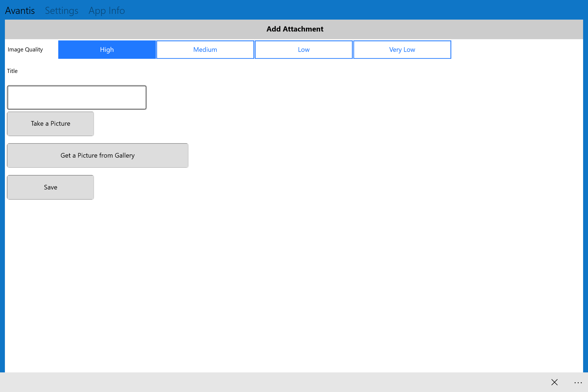
Task: Select Very Low image quality option
Action: point(402,50)
